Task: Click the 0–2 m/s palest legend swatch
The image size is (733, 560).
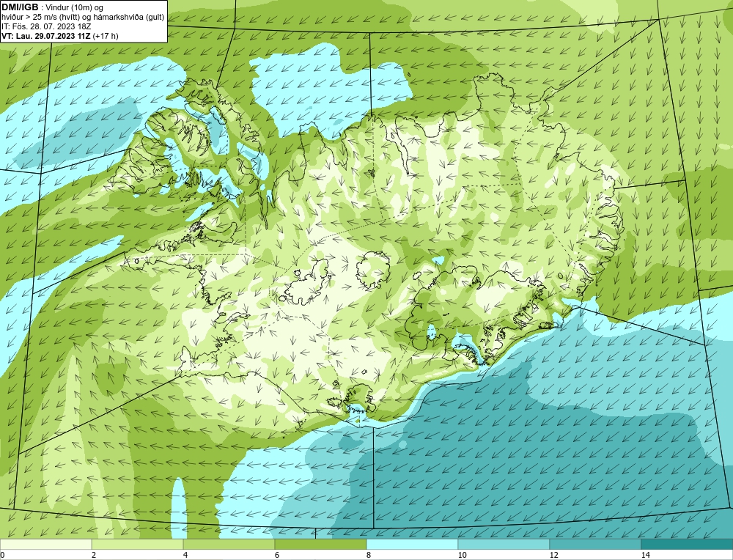Action: pyautogui.click(x=45, y=544)
